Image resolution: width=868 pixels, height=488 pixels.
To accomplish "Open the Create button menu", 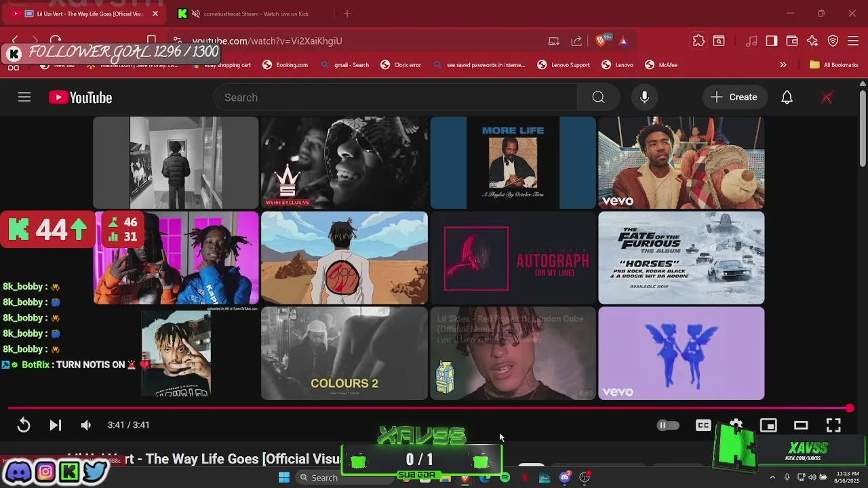I will (734, 98).
